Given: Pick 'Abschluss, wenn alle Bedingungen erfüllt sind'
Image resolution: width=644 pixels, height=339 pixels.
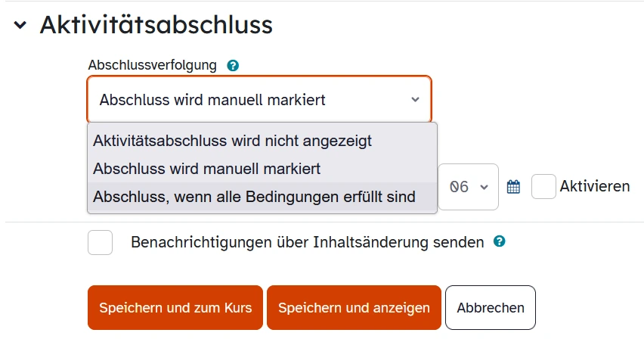Looking at the screenshot, I should click(255, 197).
